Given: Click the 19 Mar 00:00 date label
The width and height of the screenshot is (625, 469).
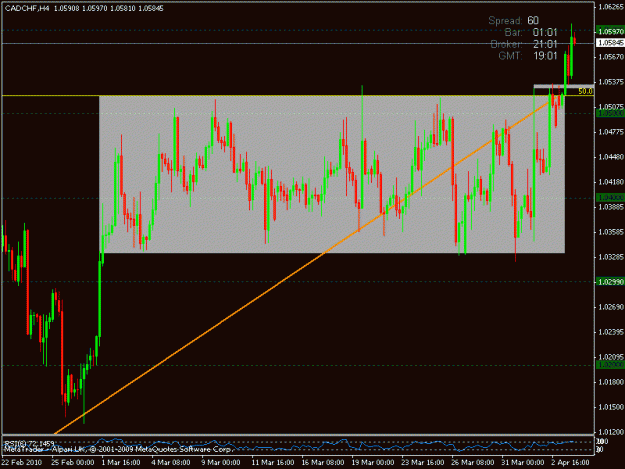Looking at the screenshot, I should pos(373,462).
